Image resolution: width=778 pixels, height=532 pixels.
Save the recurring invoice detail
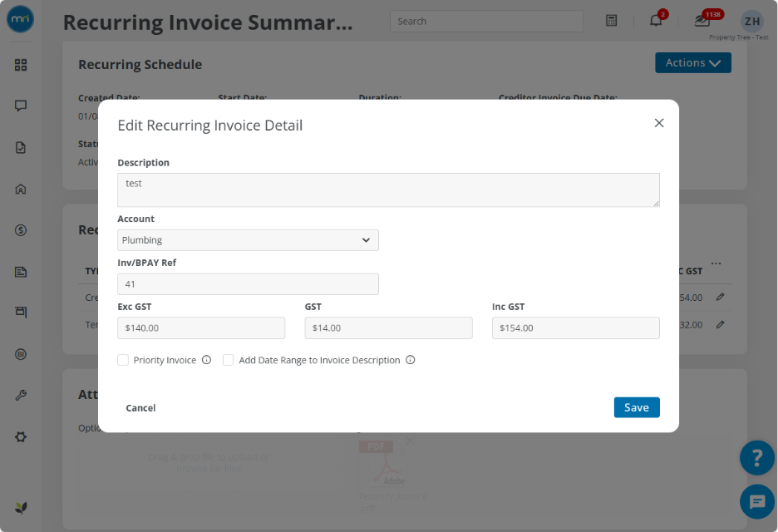[x=637, y=407]
